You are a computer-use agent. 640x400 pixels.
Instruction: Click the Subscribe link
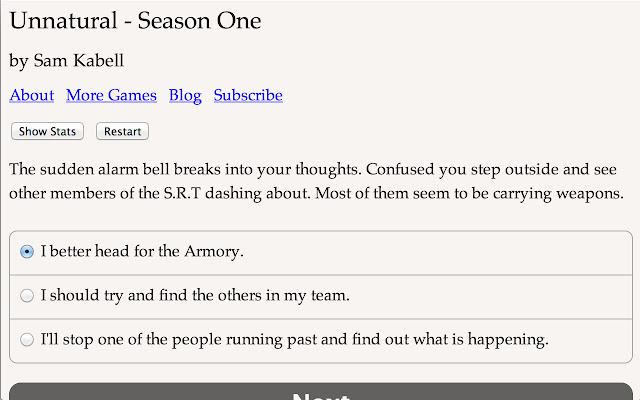click(x=248, y=96)
